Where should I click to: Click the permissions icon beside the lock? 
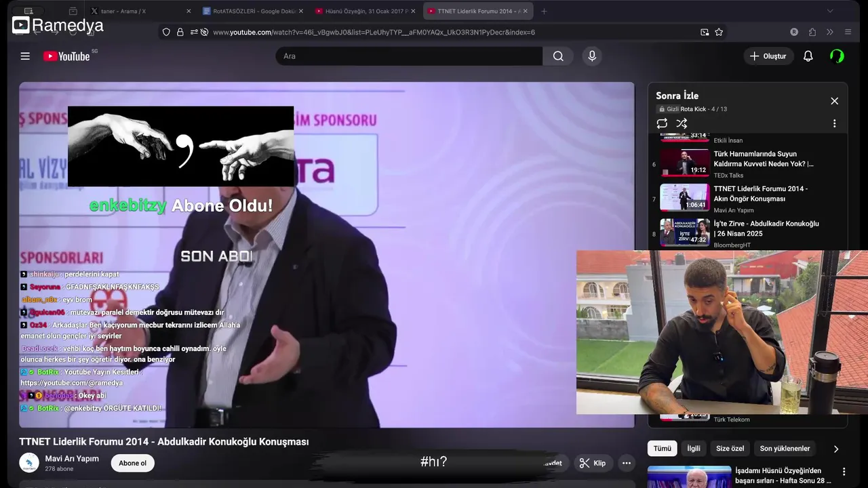point(194,32)
